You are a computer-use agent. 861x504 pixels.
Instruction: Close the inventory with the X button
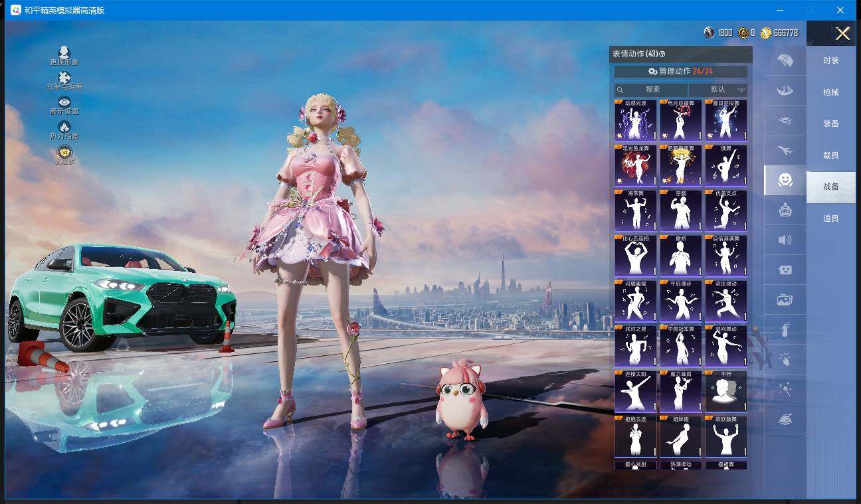coord(842,34)
